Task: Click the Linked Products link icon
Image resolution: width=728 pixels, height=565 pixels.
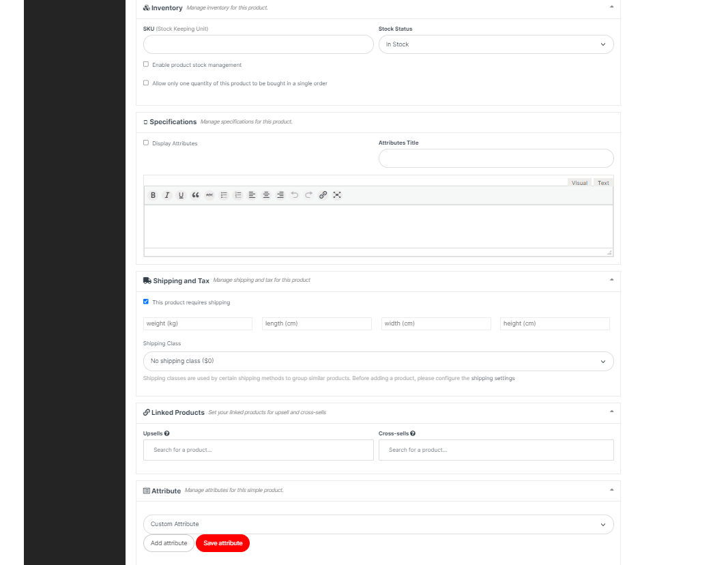Action: coord(146,412)
